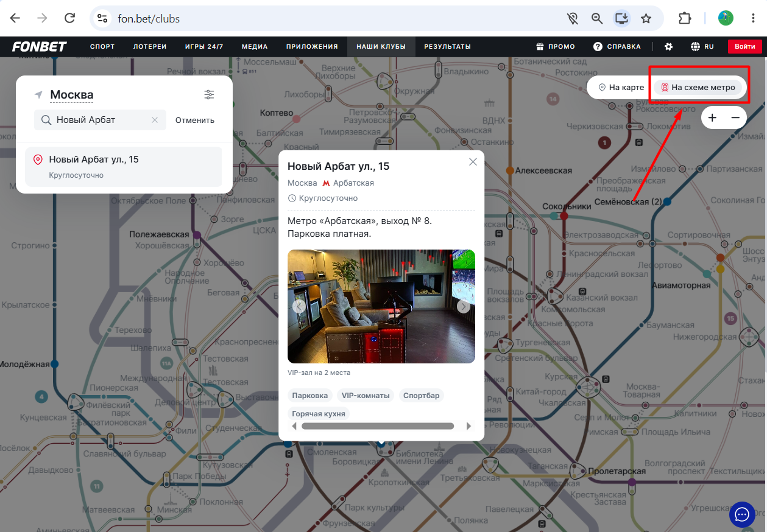Viewport: 767px width, 532px height.
Task: Open the Лотереи menu
Action: 150,47
